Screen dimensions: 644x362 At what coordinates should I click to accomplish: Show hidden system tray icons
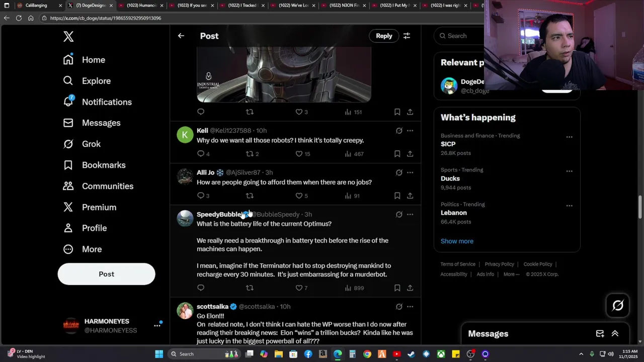pos(581,354)
